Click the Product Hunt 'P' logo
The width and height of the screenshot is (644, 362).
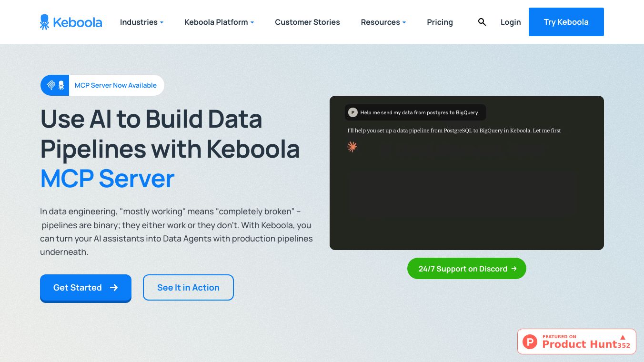pyautogui.click(x=530, y=342)
